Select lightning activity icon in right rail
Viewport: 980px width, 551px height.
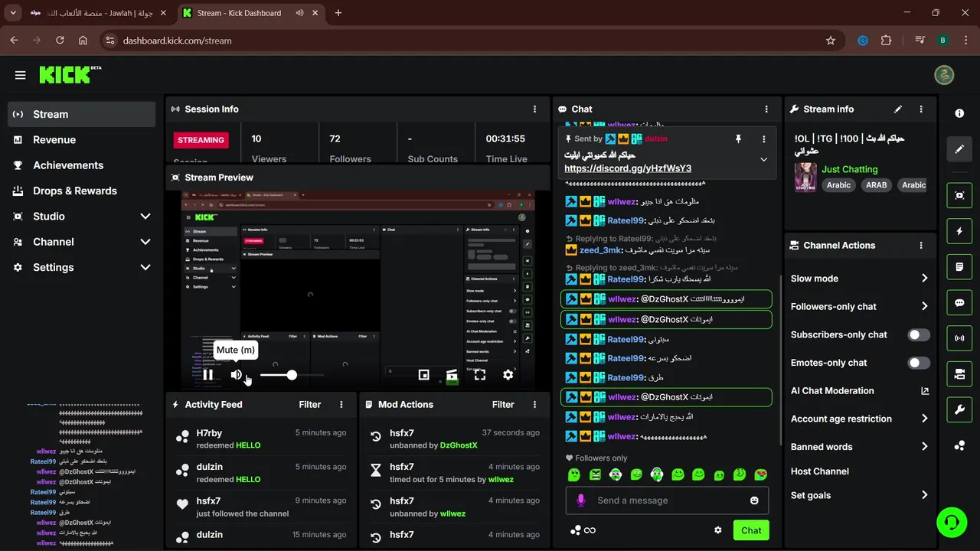pyautogui.click(x=959, y=231)
